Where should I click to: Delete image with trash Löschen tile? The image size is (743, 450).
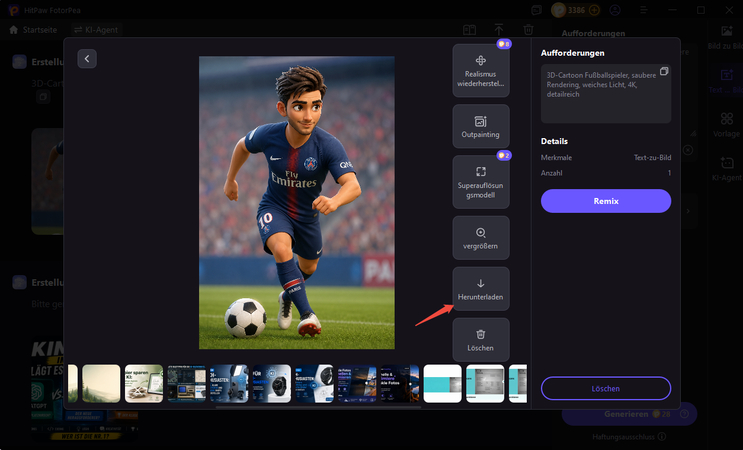tap(480, 340)
